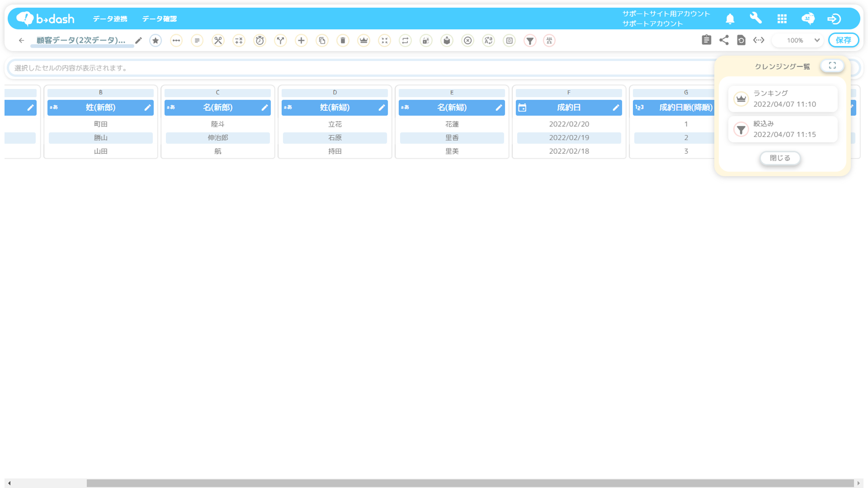This screenshot has width=868, height=488.
Task: Click the 閉じる button
Action: click(x=780, y=158)
